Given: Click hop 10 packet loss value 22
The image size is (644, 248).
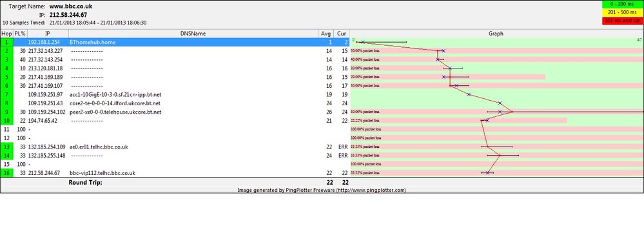Looking at the screenshot, I should click(x=23, y=121).
